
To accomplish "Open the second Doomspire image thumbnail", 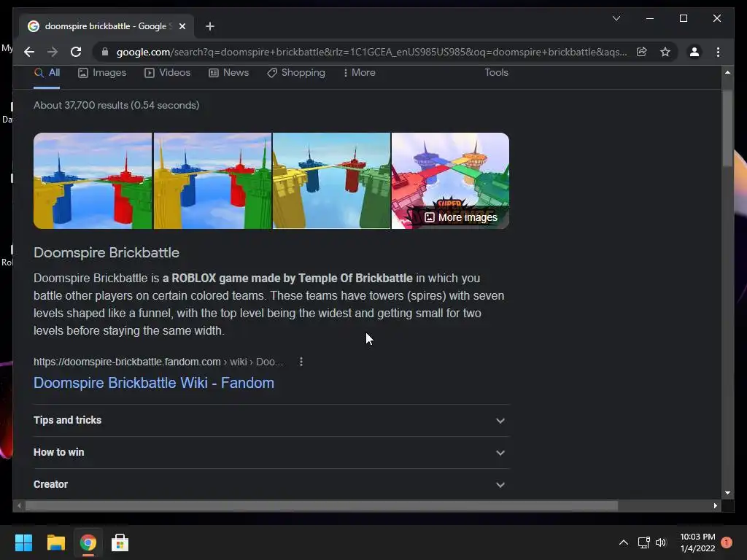I will [212, 181].
